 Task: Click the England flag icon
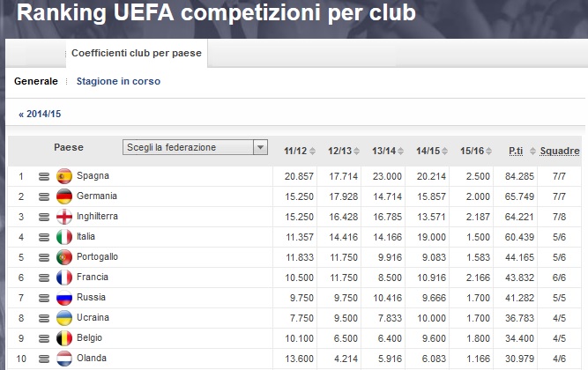63,217
